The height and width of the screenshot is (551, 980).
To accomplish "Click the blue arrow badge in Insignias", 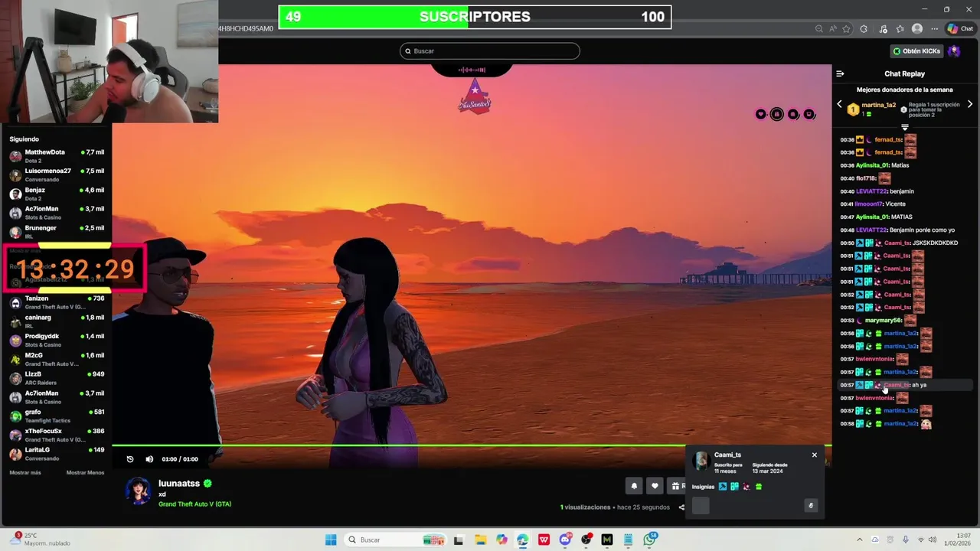I will [x=723, y=487].
